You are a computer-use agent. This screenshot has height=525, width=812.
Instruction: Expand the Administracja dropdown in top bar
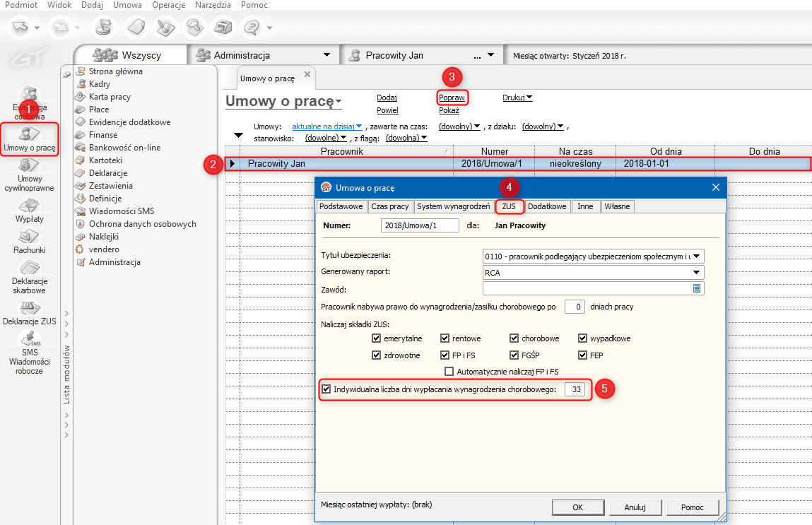(x=326, y=55)
